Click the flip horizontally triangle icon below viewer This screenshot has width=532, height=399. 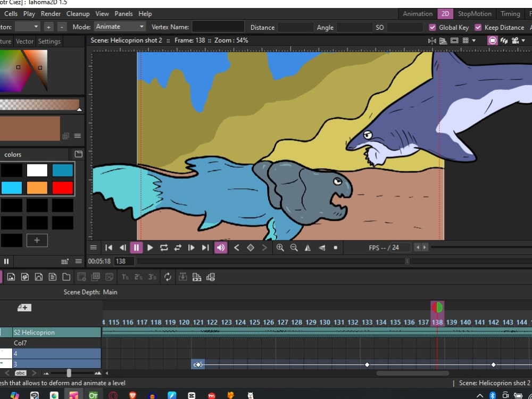(307, 248)
